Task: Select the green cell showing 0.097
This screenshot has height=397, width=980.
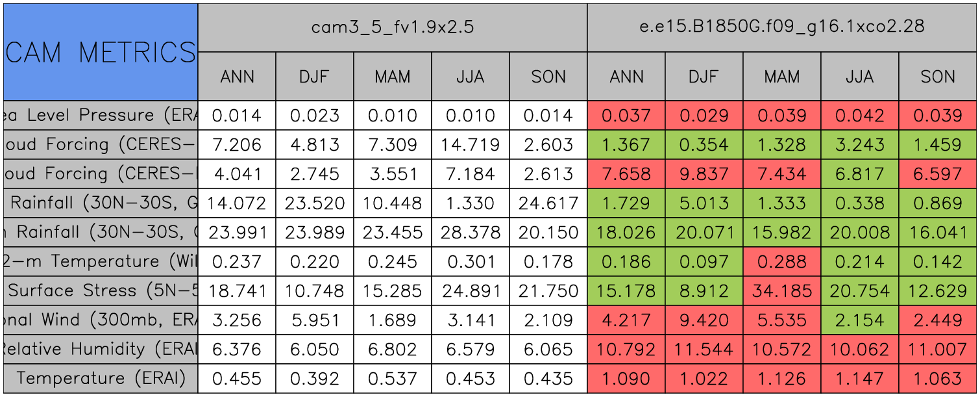Action: click(x=704, y=261)
